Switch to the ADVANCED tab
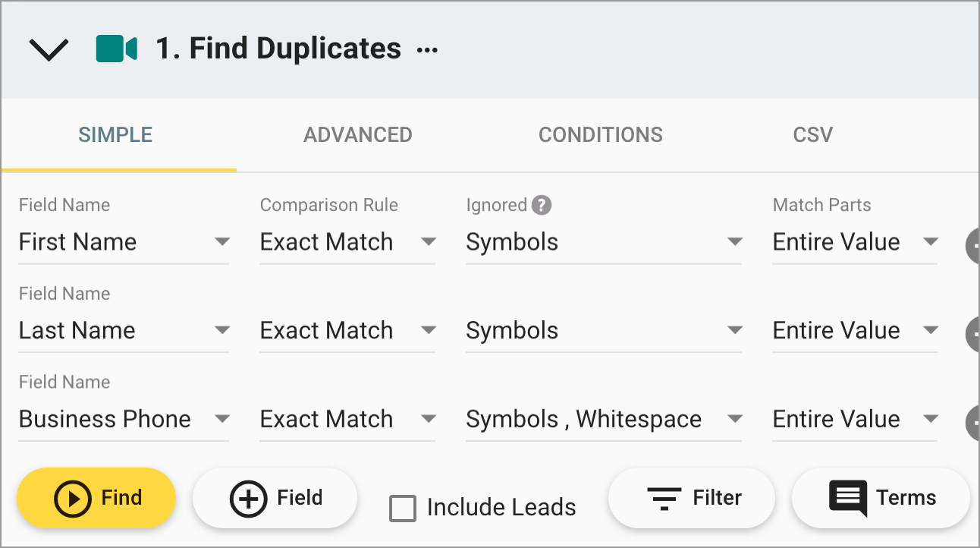The height and width of the screenshot is (548, 980). [x=357, y=134]
